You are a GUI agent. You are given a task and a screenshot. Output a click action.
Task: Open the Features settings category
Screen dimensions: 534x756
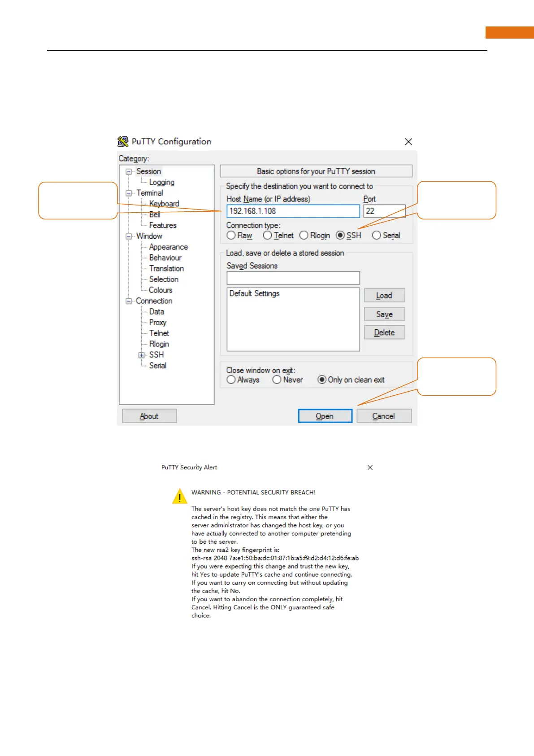[163, 225]
